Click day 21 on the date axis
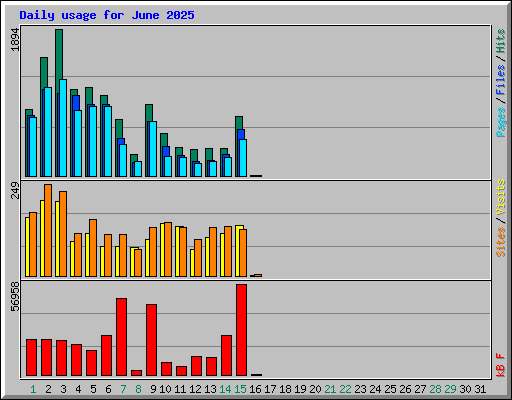512x400 pixels. click(330, 389)
